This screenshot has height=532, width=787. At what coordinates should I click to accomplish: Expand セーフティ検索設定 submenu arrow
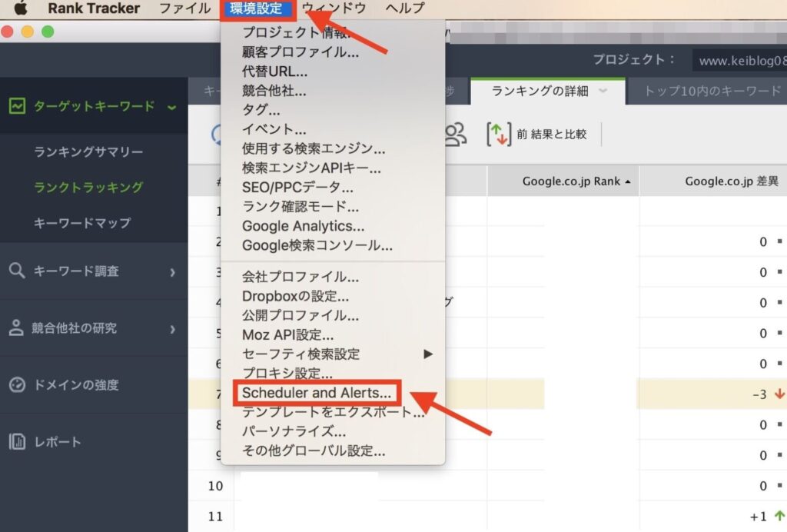coord(427,354)
